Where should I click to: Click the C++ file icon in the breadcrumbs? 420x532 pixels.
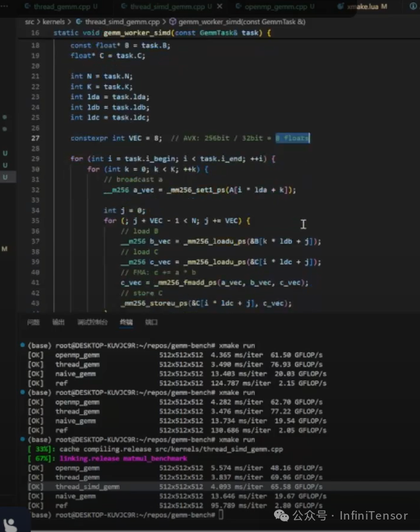click(79, 21)
